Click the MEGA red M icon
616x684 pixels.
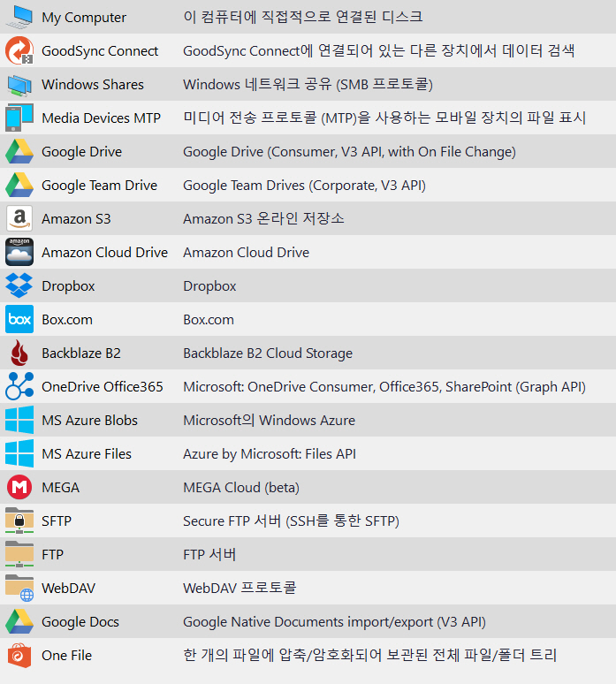coord(19,487)
